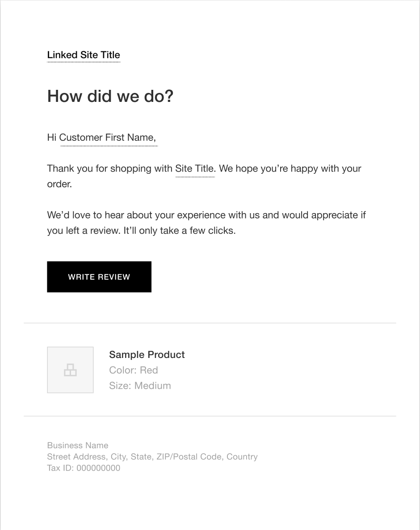Select the Customer First Name placeholder

point(107,138)
